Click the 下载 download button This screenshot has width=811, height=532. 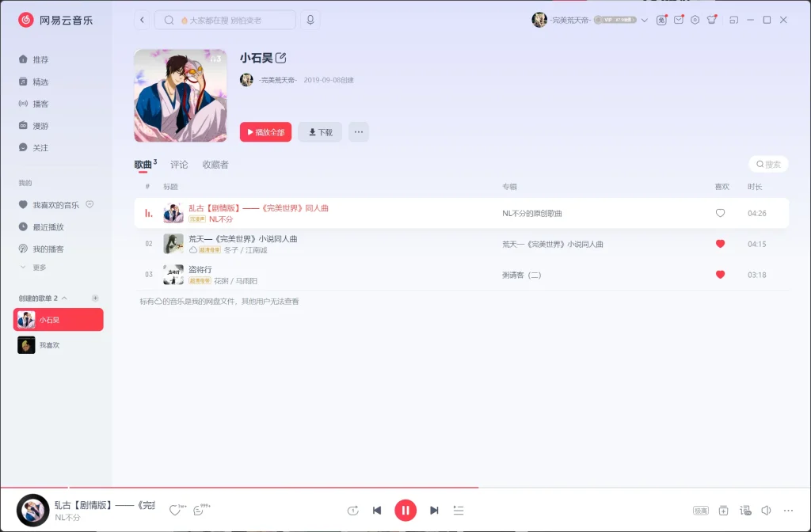(x=320, y=132)
